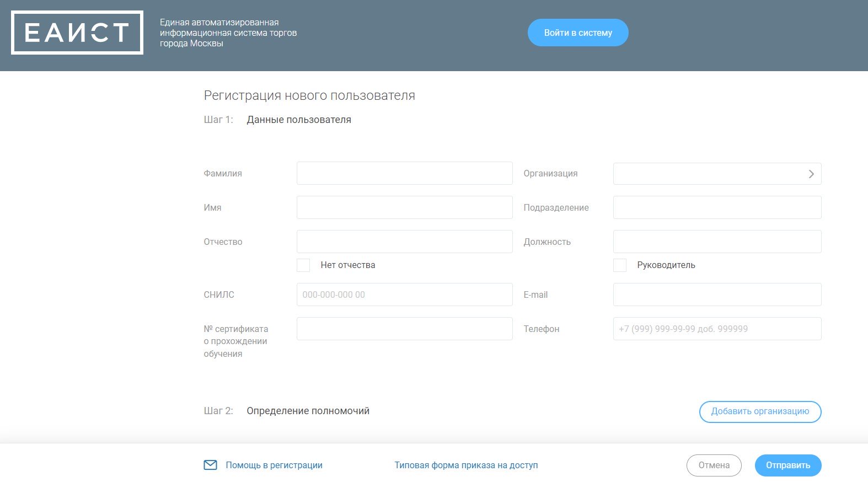Click the Войти в систему button
868x482 pixels.
coord(578,33)
